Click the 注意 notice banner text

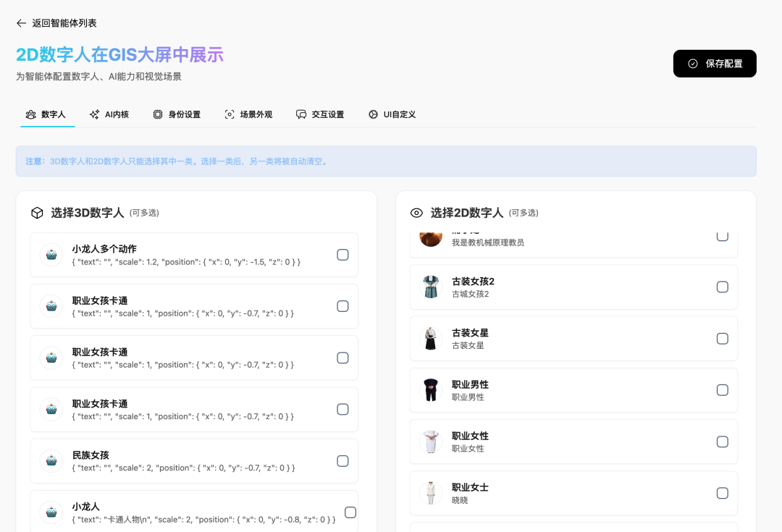point(178,161)
